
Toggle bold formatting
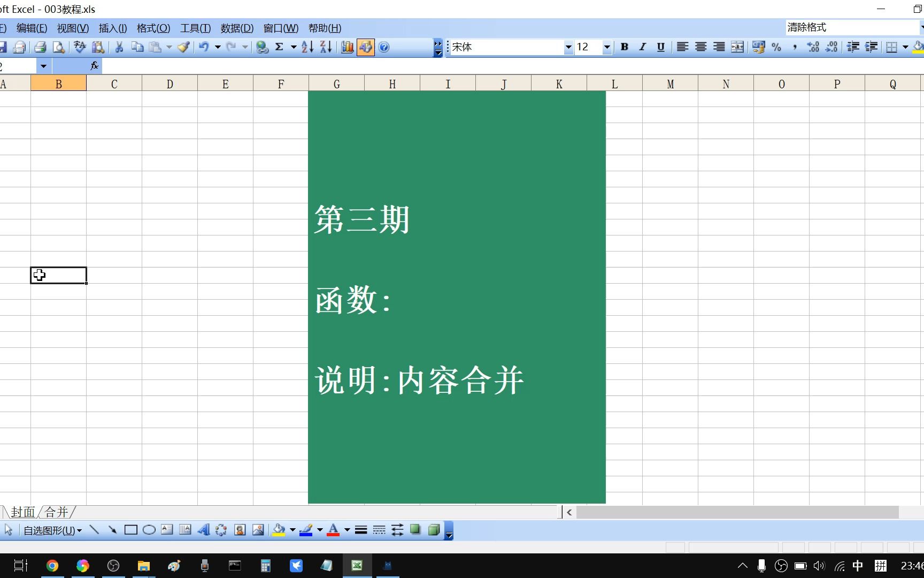(624, 47)
